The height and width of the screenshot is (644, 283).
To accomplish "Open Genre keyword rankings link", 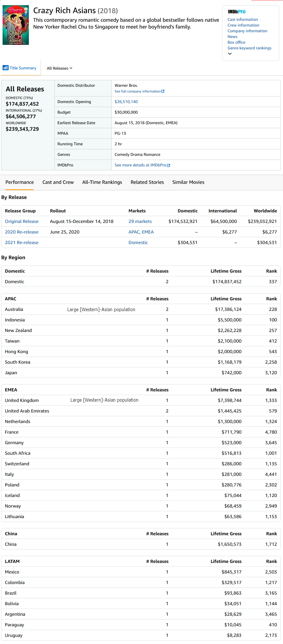I will tap(250, 48).
